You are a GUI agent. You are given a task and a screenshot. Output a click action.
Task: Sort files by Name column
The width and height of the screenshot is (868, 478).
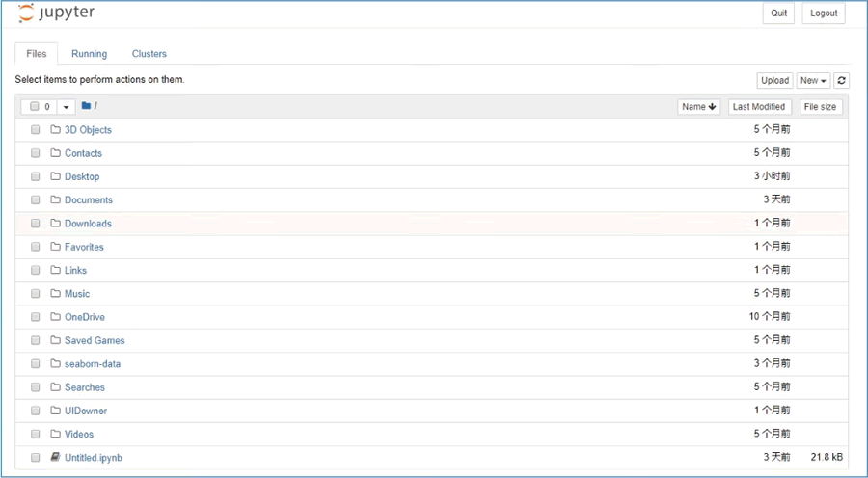pos(698,107)
